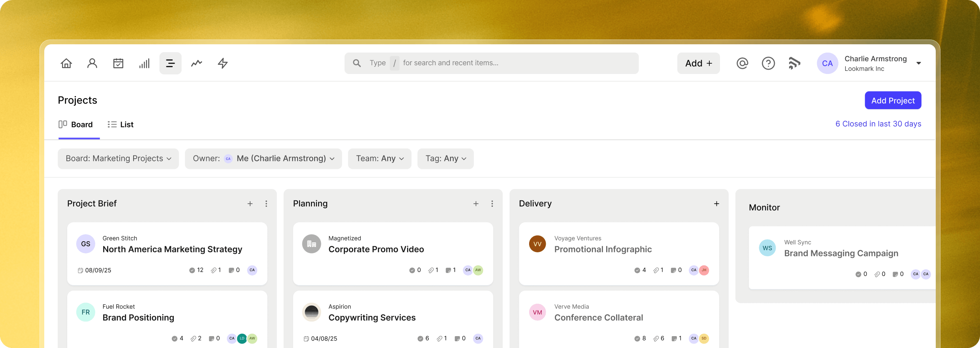Select the Board view tab

[x=76, y=125]
